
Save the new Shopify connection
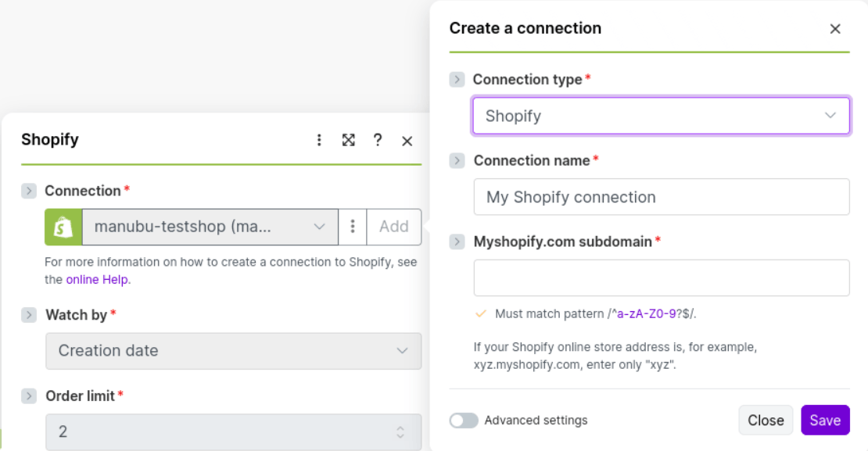pos(825,421)
